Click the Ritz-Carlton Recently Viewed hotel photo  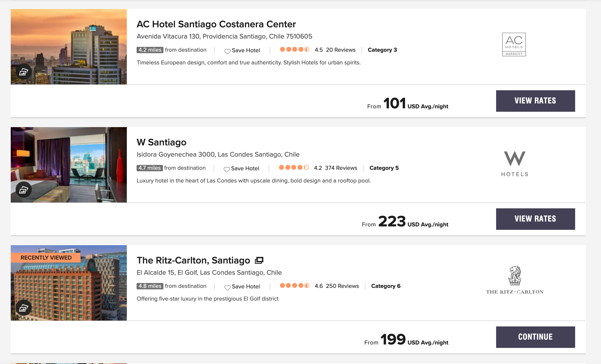point(69,283)
